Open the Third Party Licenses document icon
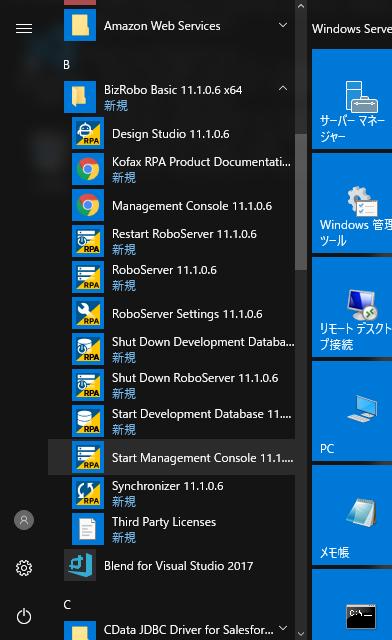392x640 pixels. pos(88,529)
